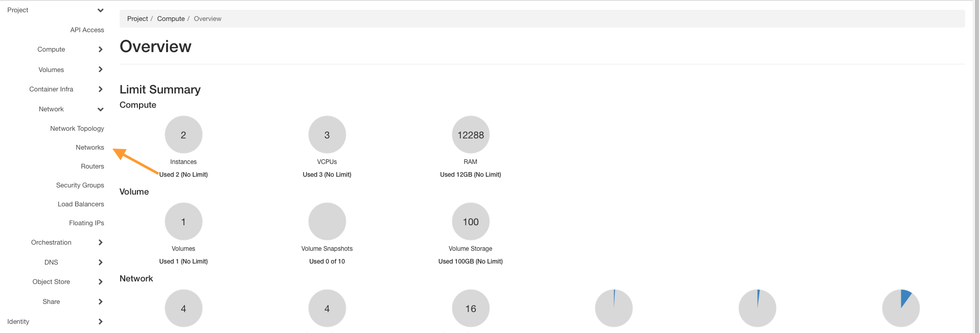Image resolution: width=980 pixels, height=333 pixels.
Task: Click the Compute breadcrumb link
Action: [171, 19]
